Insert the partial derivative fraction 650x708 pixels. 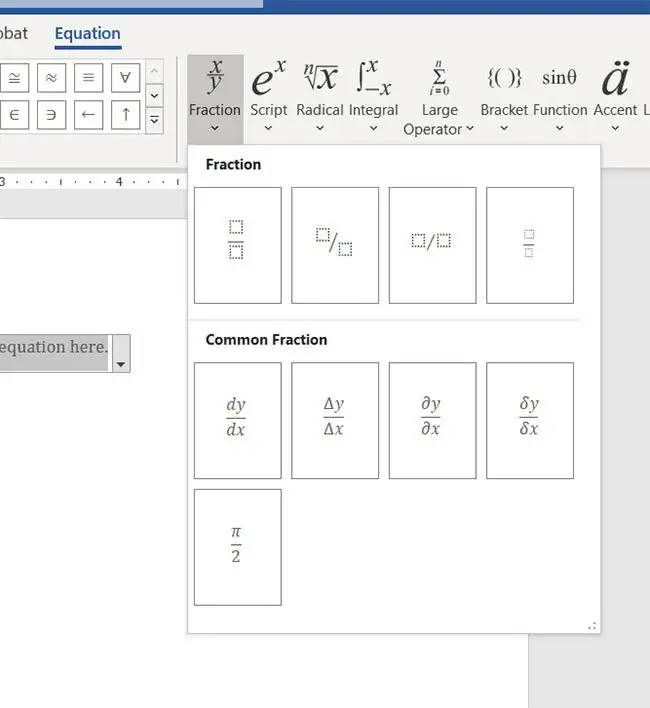click(x=432, y=420)
